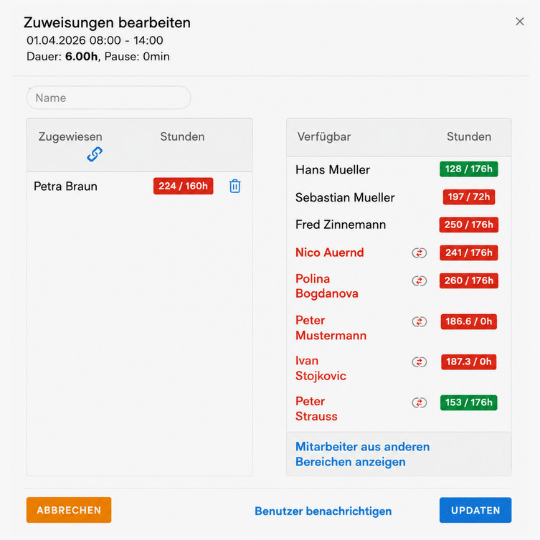Click swap icon next to Nico Auernd
The image size is (540, 540).
pyautogui.click(x=419, y=253)
